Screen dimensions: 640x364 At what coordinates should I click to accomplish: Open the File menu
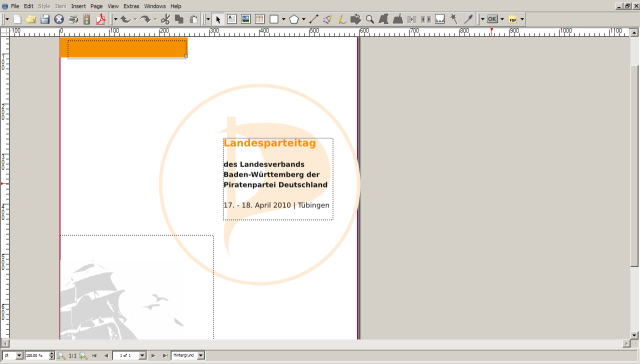coord(15,6)
